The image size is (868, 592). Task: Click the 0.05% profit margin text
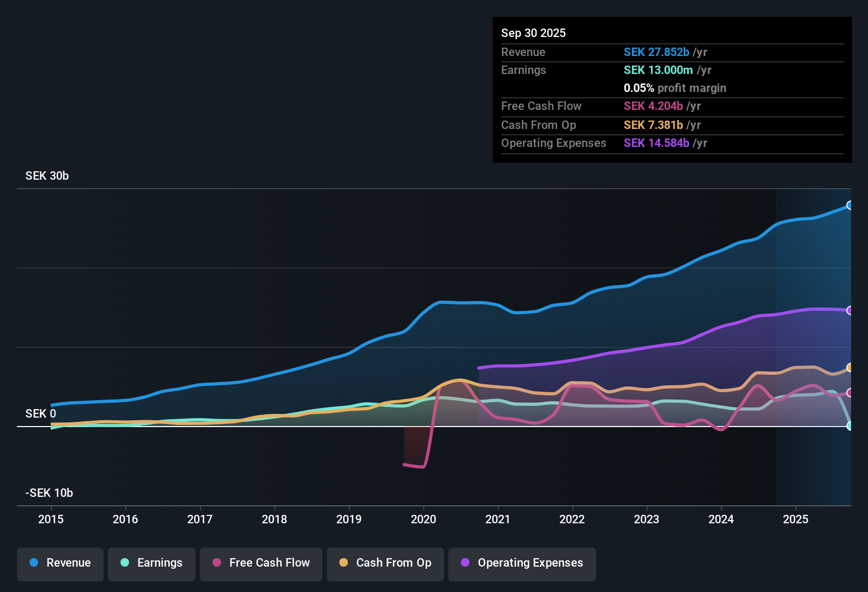[675, 88]
